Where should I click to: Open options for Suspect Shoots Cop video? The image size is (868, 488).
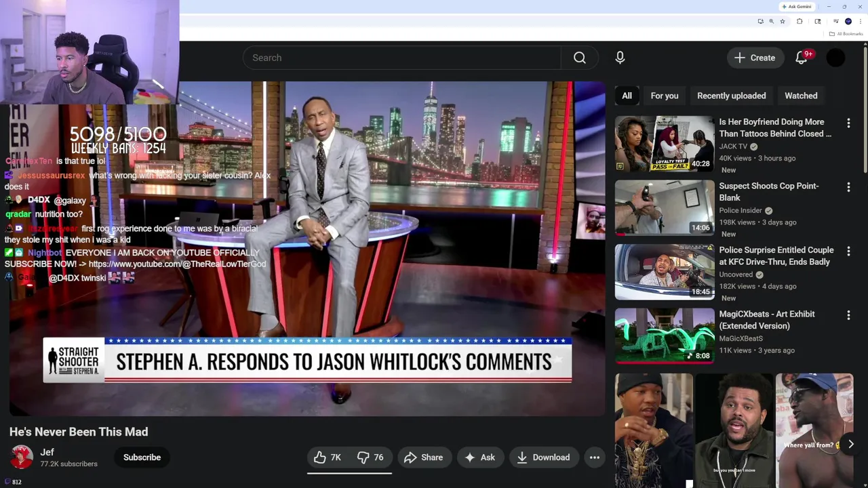[848, 186]
